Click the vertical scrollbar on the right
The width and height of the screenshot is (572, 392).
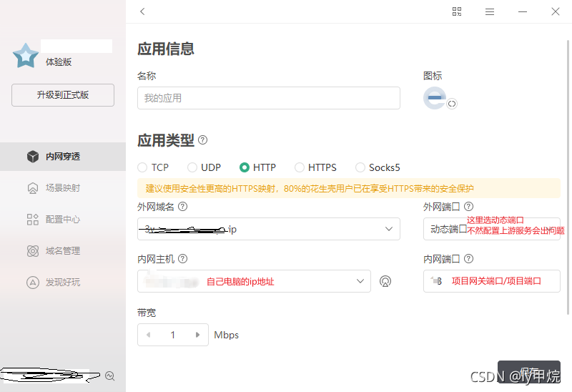[x=568, y=177]
